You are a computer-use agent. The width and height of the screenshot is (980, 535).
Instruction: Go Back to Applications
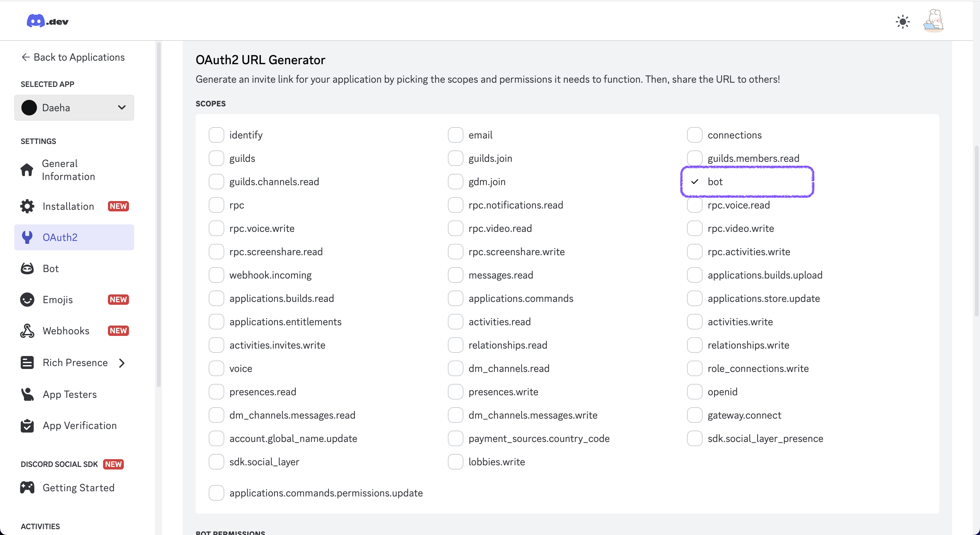point(73,57)
